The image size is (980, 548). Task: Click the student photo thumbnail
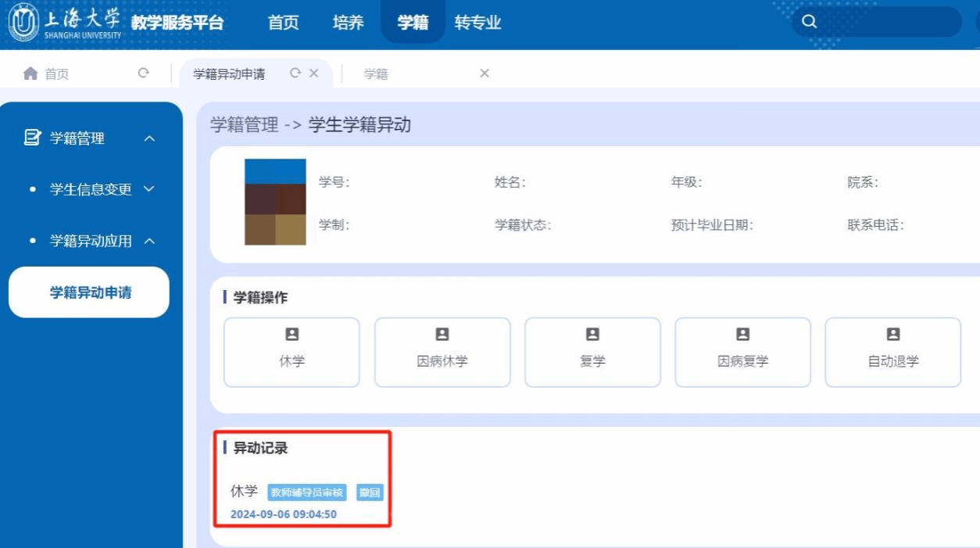pos(275,202)
